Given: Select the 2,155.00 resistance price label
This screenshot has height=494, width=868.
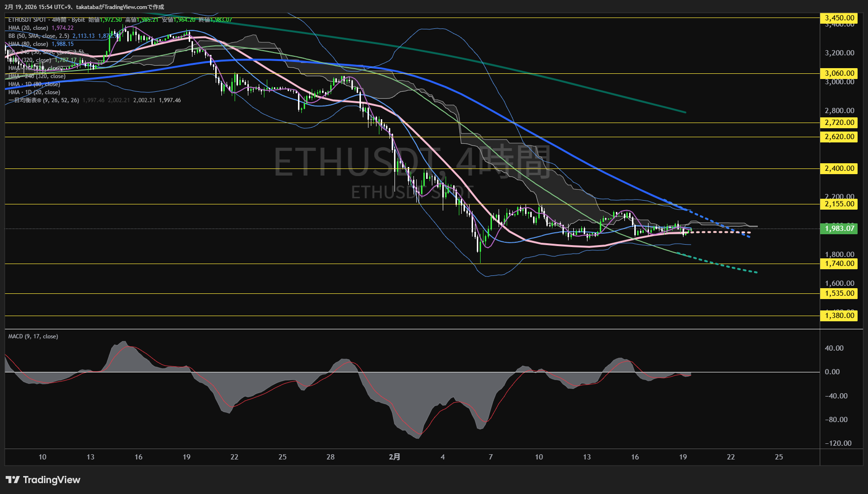Looking at the screenshot, I should pos(839,204).
